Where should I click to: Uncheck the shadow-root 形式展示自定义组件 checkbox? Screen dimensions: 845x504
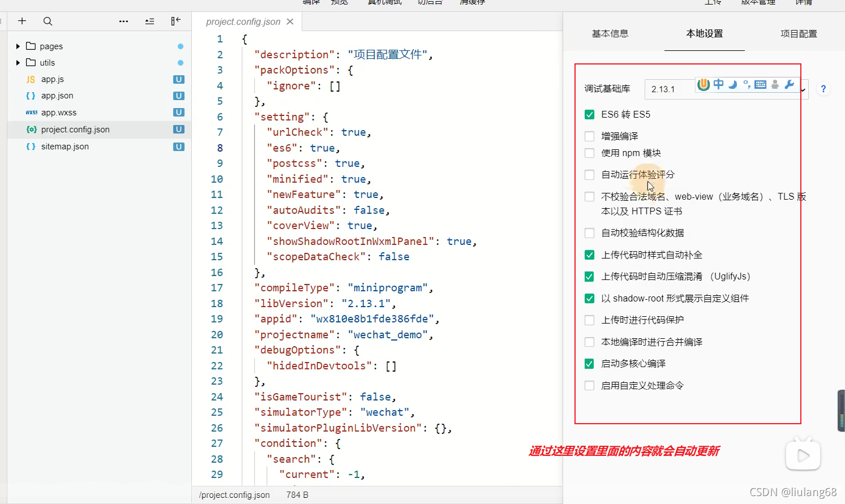point(589,298)
